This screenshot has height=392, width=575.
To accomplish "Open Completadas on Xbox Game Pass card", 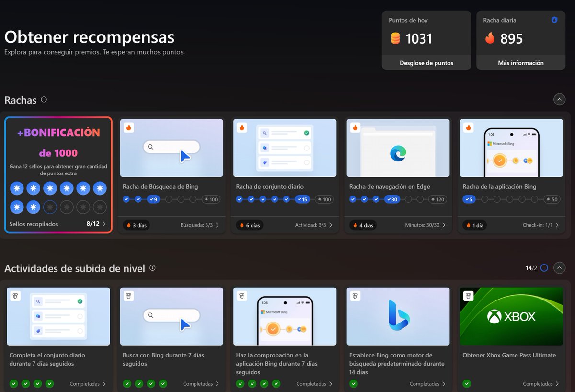I will pyautogui.click(x=541, y=384).
